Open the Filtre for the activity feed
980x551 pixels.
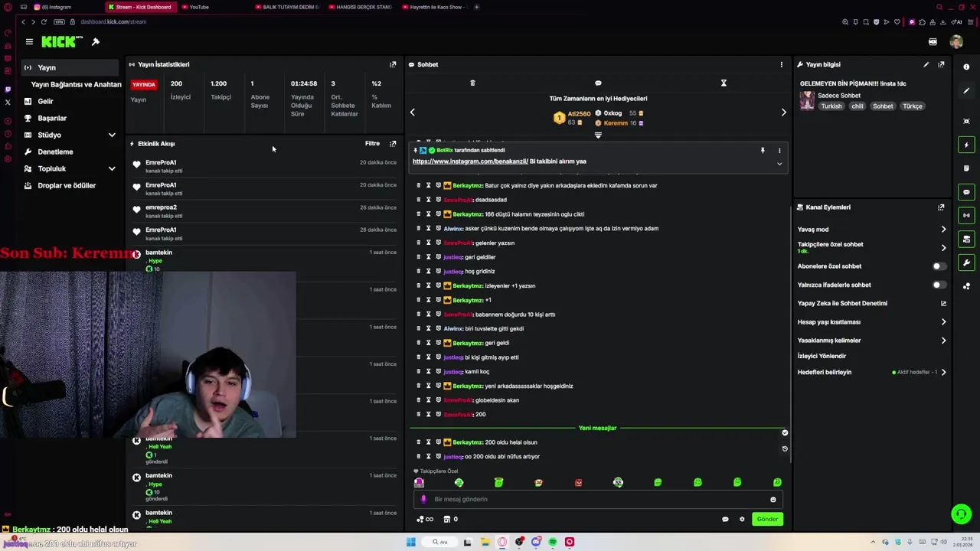tap(372, 143)
